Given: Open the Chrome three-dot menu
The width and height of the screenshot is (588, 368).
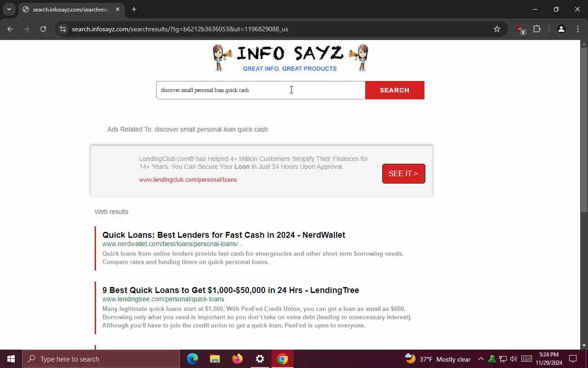Looking at the screenshot, I should pos(578,29).
